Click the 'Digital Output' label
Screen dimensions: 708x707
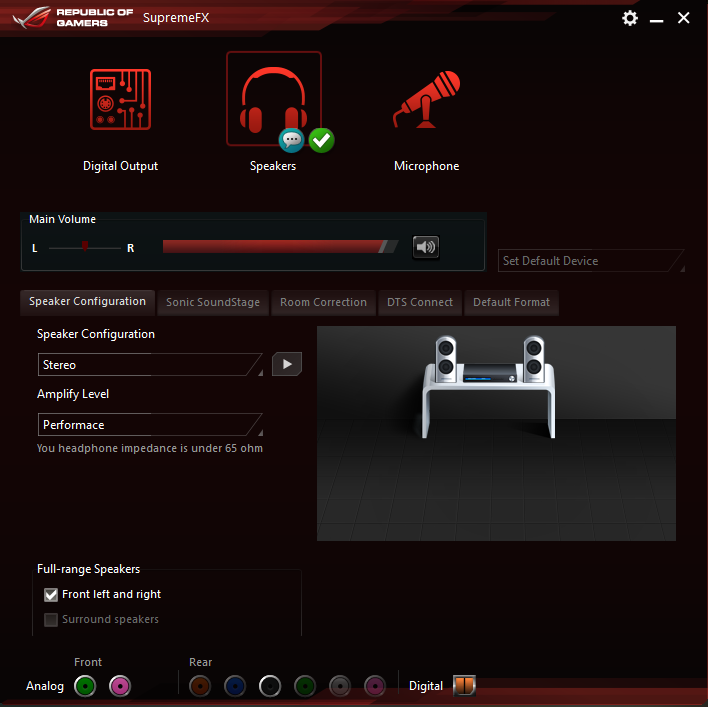click(121, 166)
